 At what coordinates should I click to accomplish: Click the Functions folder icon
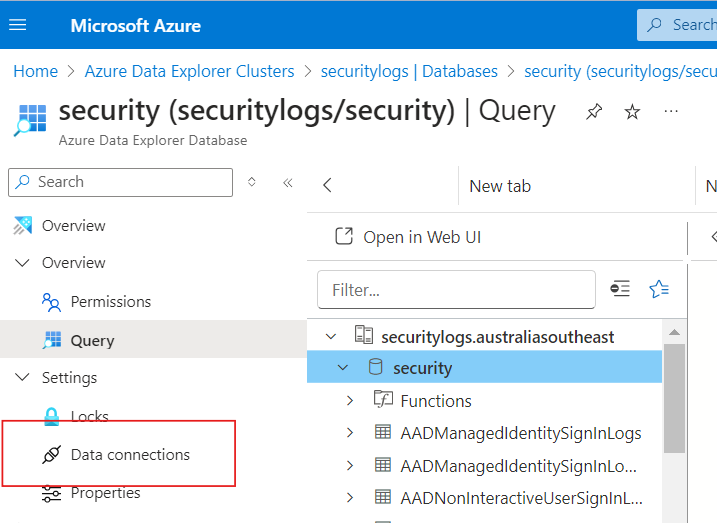click(383, 399)
